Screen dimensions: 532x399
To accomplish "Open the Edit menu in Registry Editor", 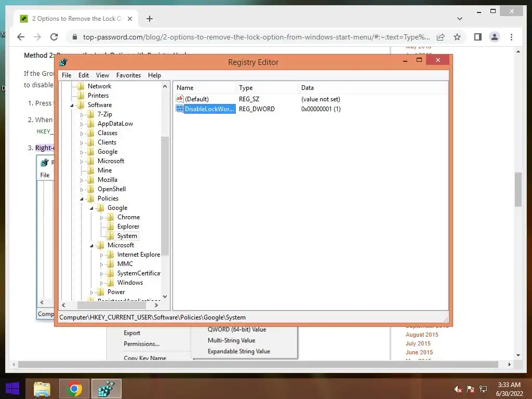I will tap(84, 75).
